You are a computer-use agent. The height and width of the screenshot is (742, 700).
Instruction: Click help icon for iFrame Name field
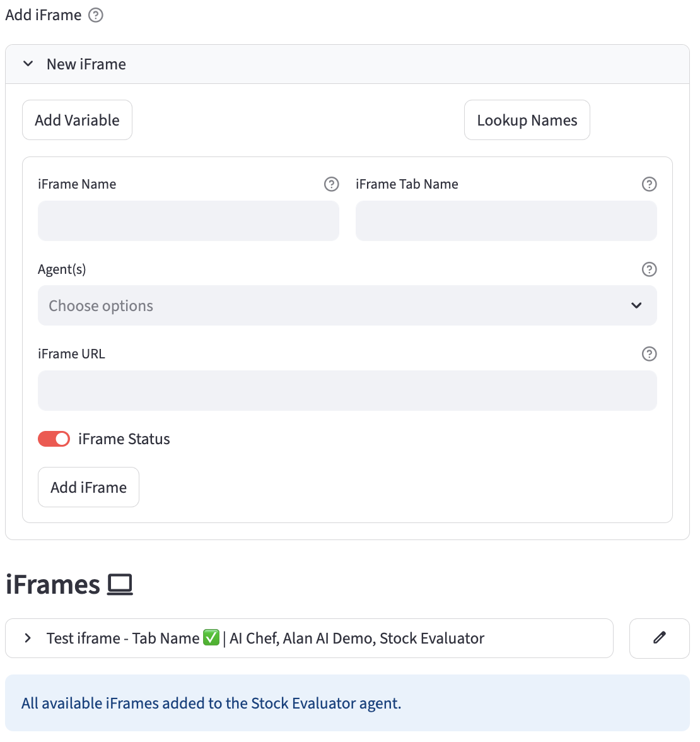pos(332,184)
